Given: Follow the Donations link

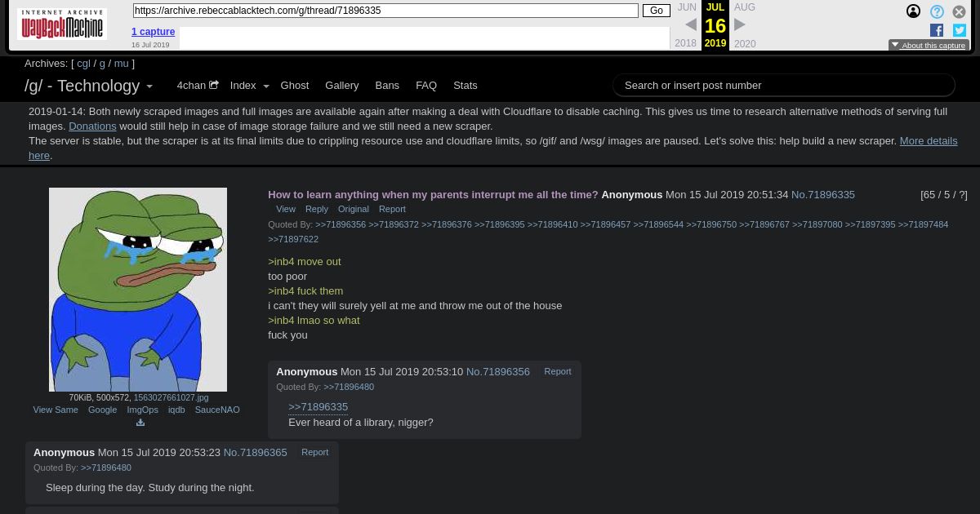Looking at the screenshot, I should click(92, 126).
